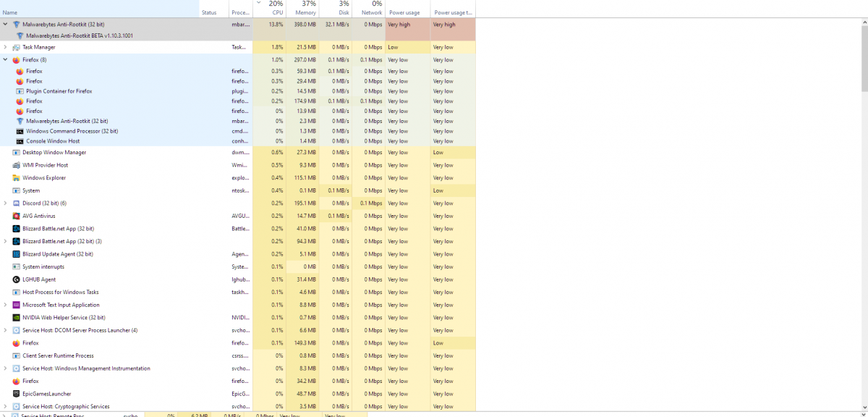This screenshot has height=417, width=868.
Task: Click the AVG Antivirus icon
Action: click(16, 216)
